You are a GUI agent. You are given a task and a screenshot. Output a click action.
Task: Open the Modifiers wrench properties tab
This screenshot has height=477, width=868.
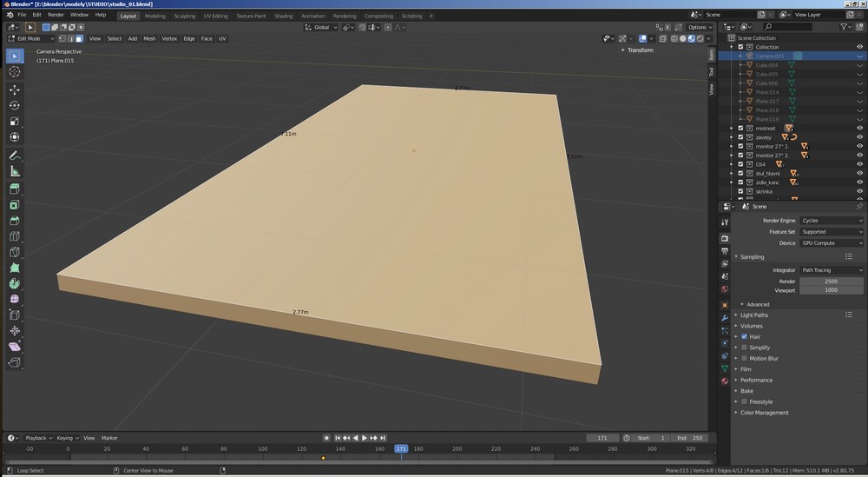tap(725, 317)
